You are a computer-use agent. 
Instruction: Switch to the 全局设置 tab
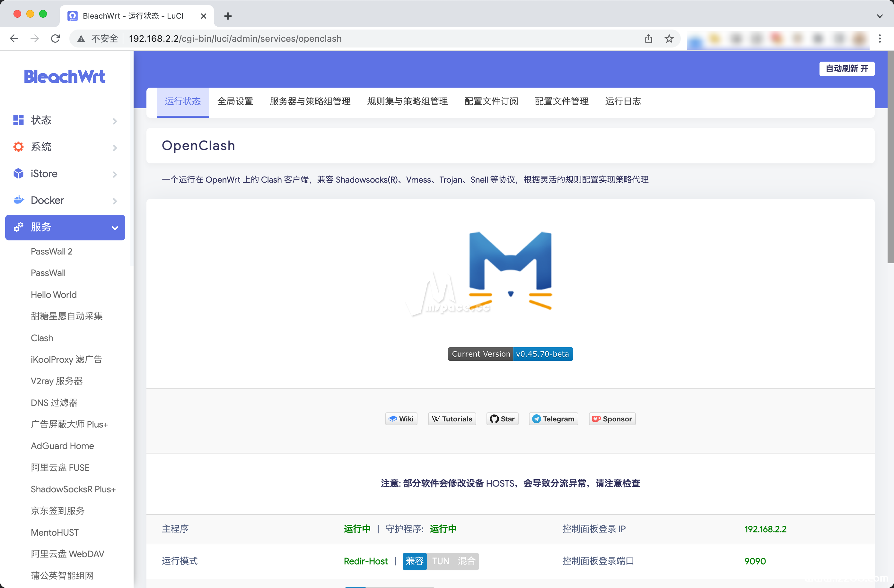[235, 101]
